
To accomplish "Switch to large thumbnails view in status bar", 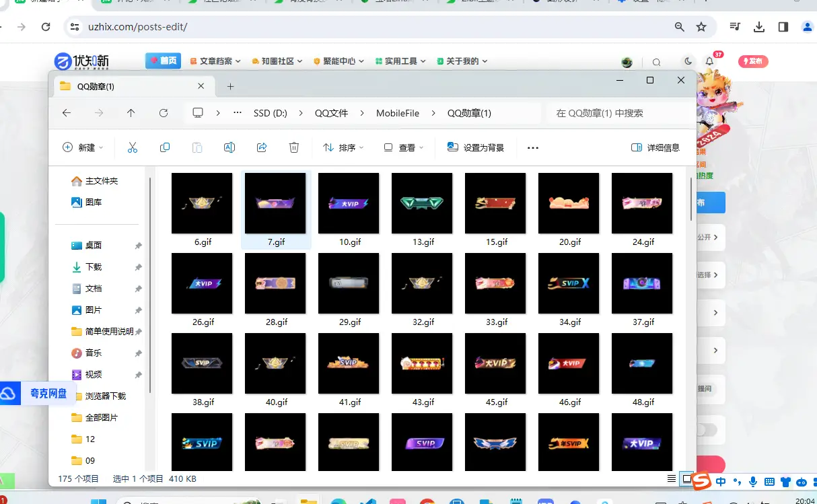I will click(x=687, y=478).
